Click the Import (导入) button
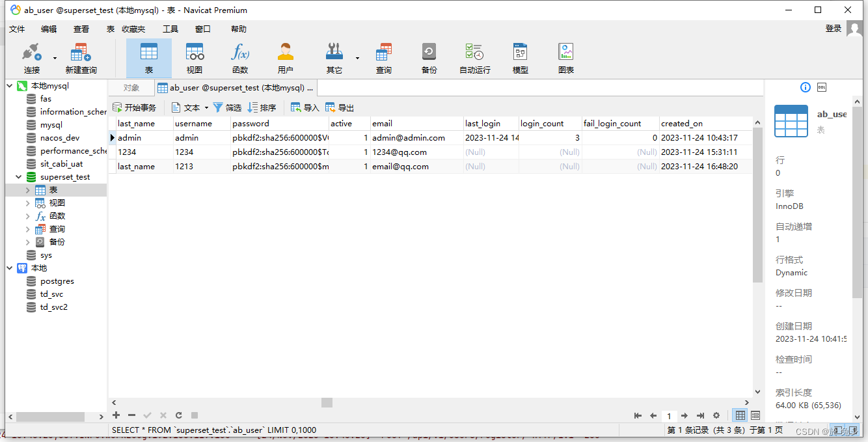 (305, 107)
